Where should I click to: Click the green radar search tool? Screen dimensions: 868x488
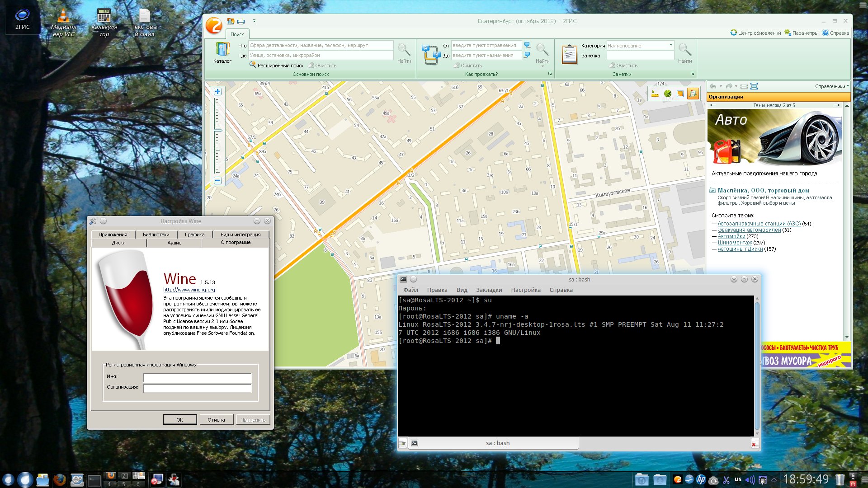click(x=668, y=94)
